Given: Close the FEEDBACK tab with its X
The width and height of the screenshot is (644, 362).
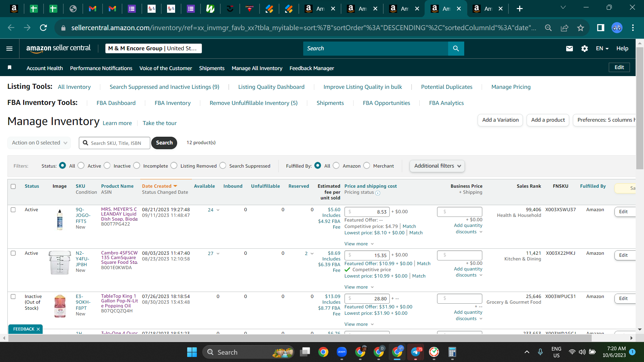Looking at the screenshot, I should [38, 329].
